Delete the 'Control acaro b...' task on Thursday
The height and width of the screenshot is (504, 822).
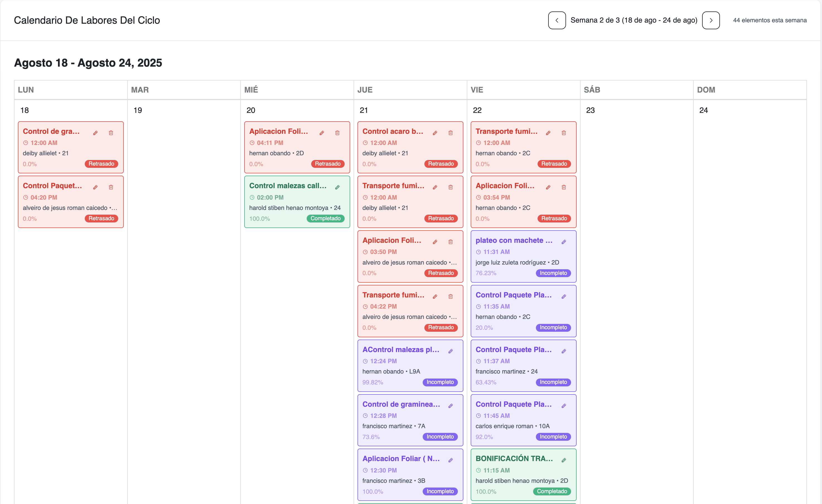pos(450,133)
